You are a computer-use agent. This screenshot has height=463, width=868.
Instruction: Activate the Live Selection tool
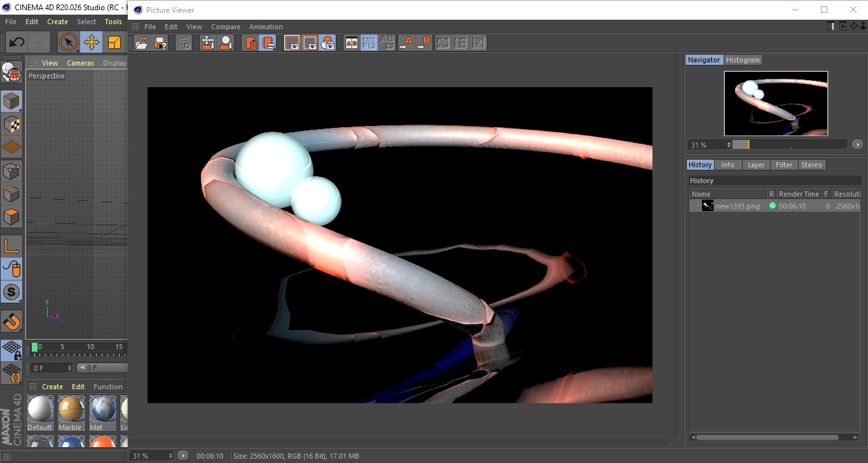[x=68, y=43]
